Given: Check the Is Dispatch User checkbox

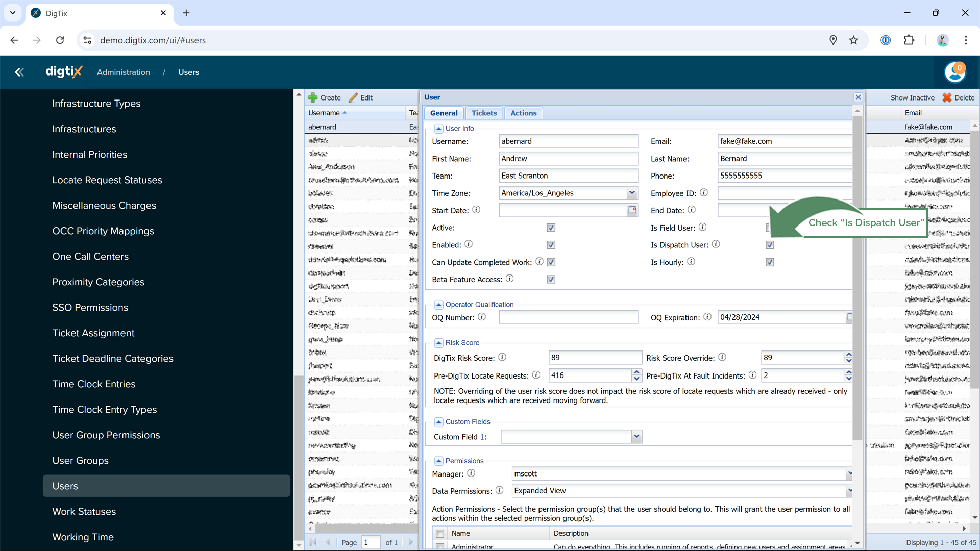Looking at the screenshot, I should (x=770, y=245).
